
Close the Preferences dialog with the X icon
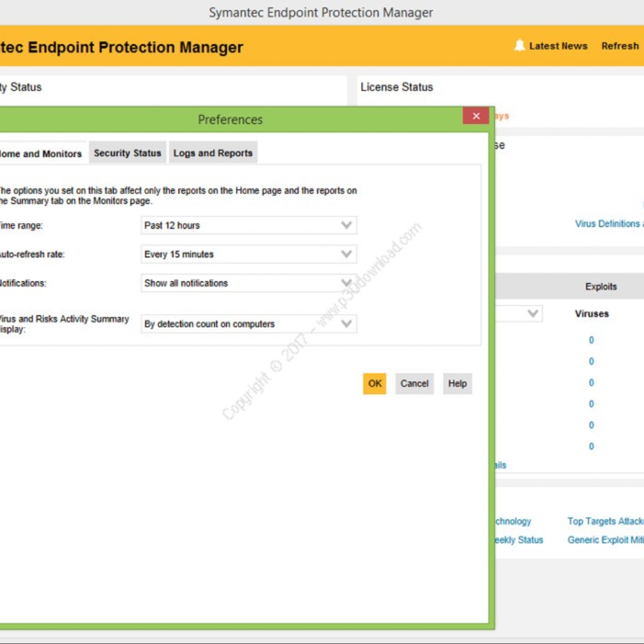476,116
